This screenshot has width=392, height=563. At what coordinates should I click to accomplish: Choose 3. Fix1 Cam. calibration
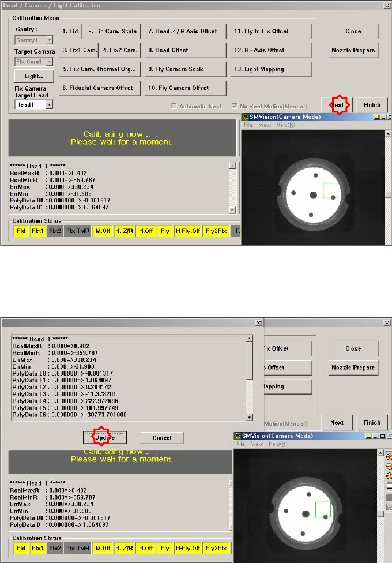tap(80, 50)
